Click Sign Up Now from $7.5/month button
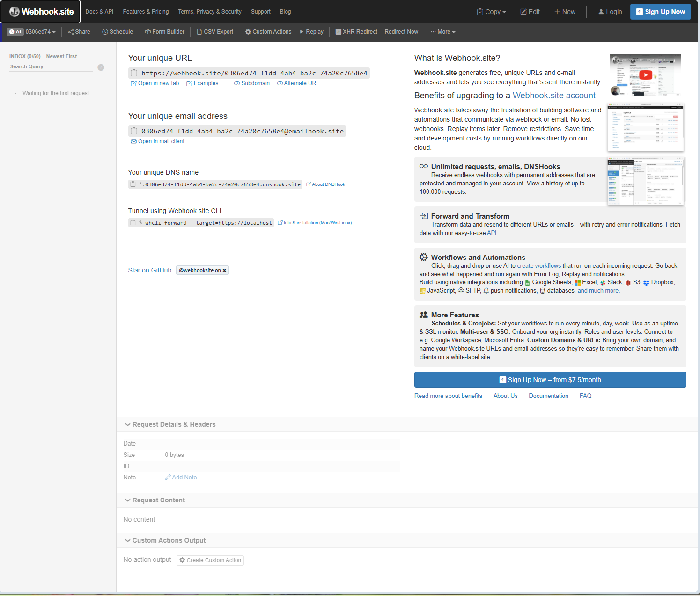700x596 pixels. coord(550,380)
